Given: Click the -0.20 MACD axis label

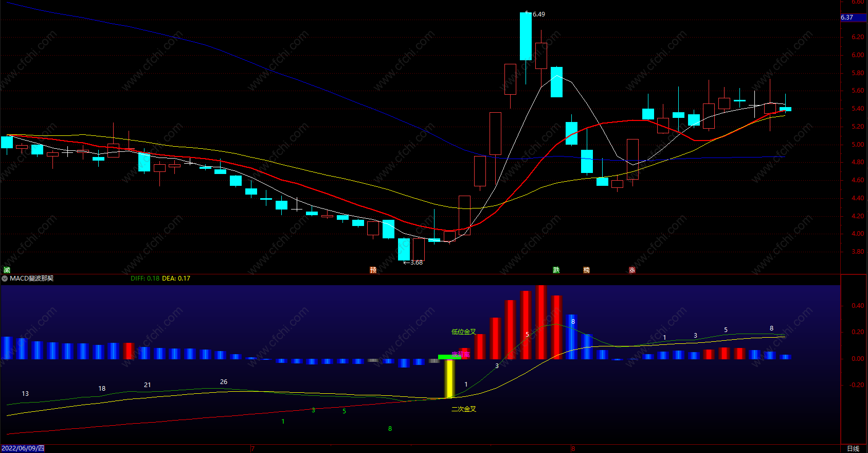Looking at the screenshot, I should tap(857, 385).
